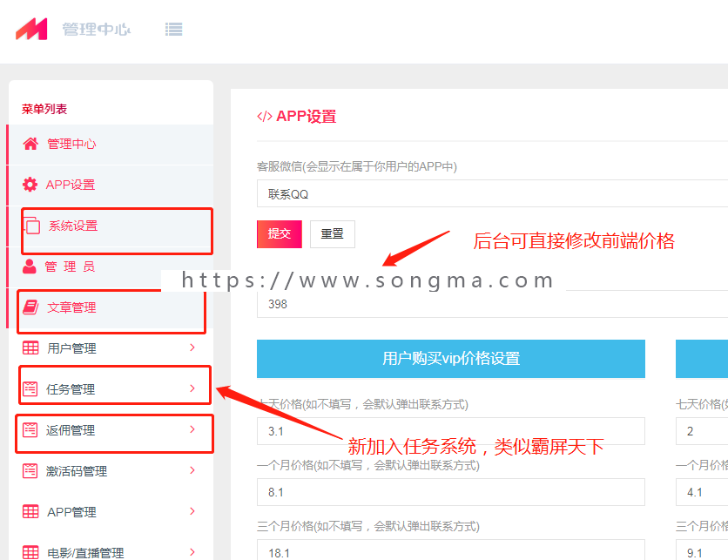Click the 菜单列表 sidebar heading
This screenshot has height=560, width=728.
click(44, 109)
